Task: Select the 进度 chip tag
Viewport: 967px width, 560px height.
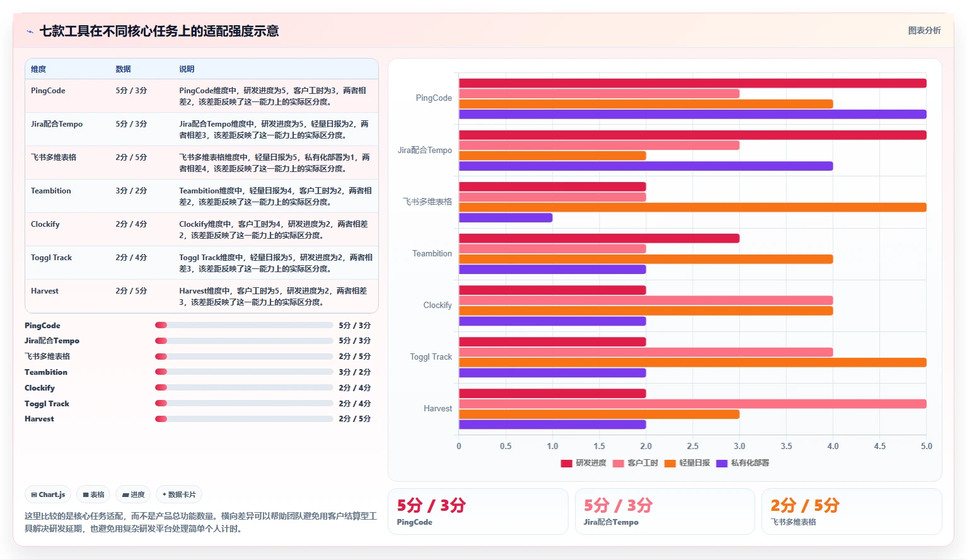Action: click(x=133, y=494)
